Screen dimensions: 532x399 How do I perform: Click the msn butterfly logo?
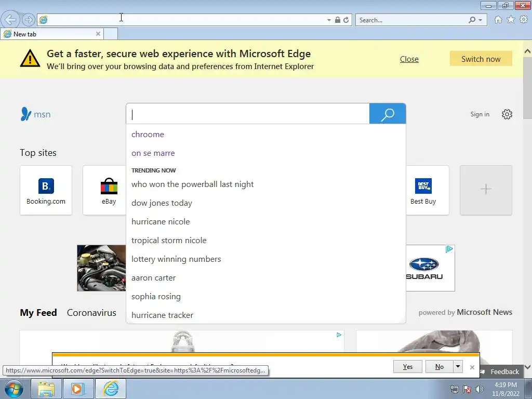36,114
